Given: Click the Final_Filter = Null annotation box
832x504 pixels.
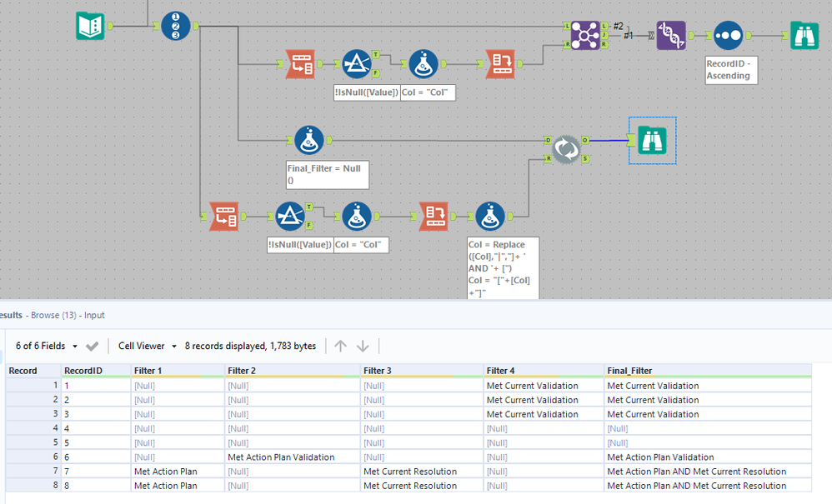Looking at the screenshot, I should click(328, 175).
